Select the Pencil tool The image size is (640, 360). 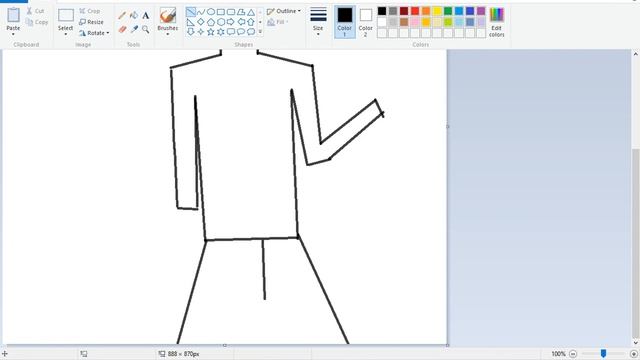click(x=122, y=16)
